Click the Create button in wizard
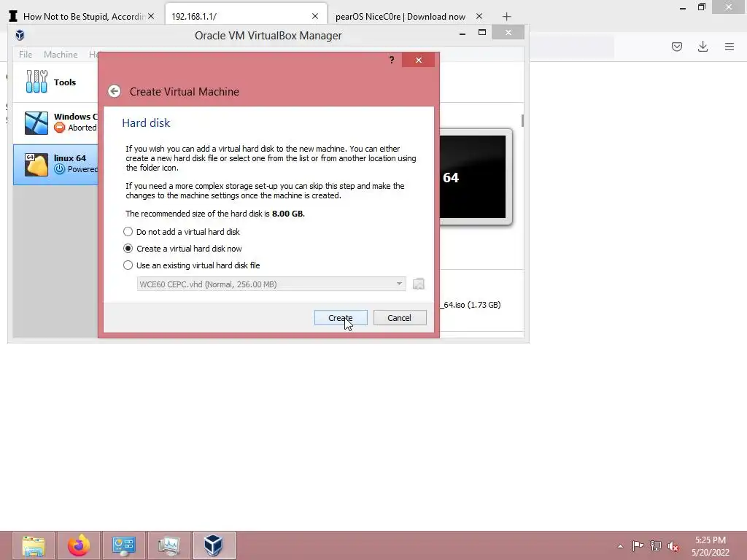747x560 pixels. click(x=341, y=318)
